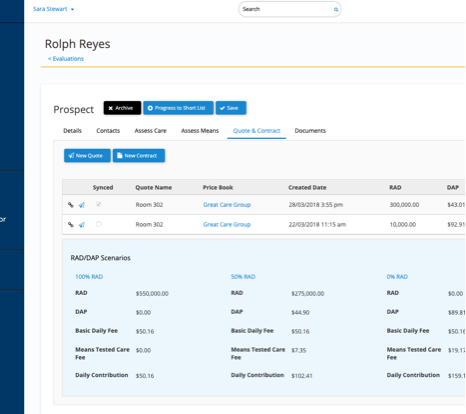466x414 pixels.
Task: Click the 10,000.00 RAD value
Action: (x=403, y=224)
